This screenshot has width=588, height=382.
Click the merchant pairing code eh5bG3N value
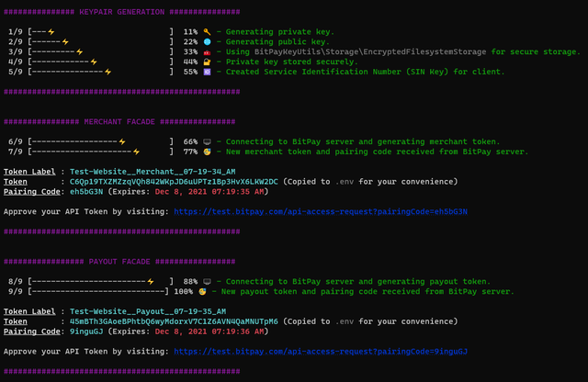(86, 192)
